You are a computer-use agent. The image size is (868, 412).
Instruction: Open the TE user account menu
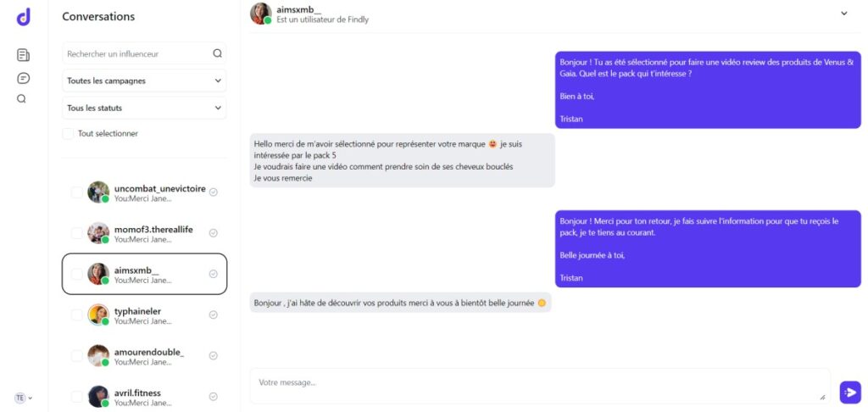coord(23,397)
